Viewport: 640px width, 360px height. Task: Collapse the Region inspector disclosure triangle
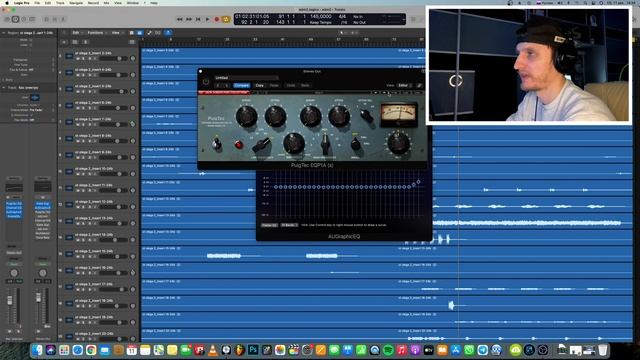[4, 33]
